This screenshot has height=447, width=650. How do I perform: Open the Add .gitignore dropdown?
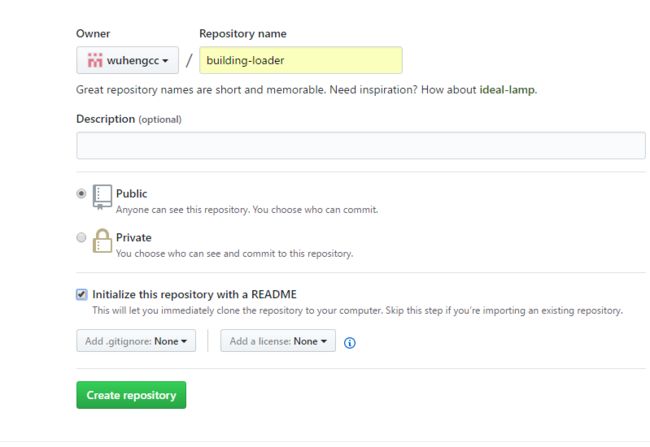coord(136,341)
